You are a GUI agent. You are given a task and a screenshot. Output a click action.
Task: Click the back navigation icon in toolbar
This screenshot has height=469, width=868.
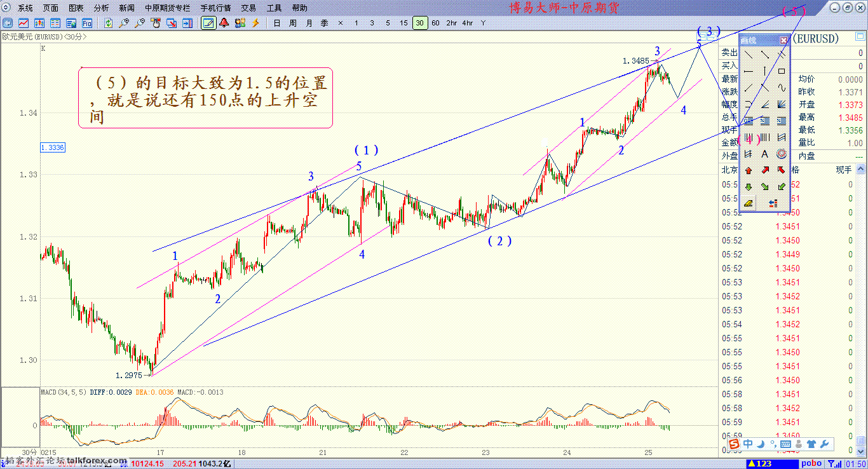(8, 23)
